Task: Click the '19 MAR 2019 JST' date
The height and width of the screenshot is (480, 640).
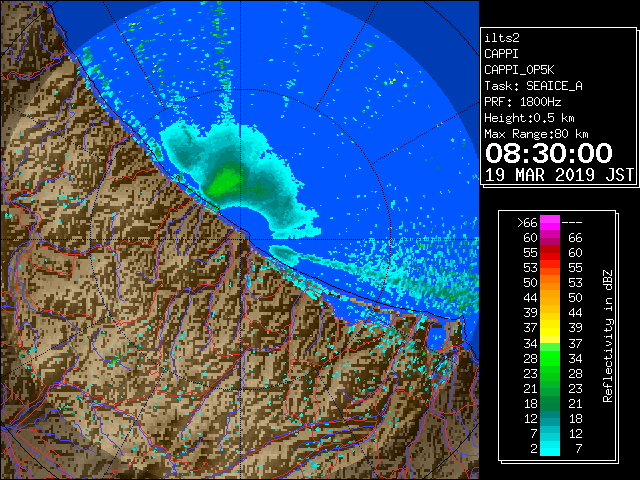Action: coord(559,175)
